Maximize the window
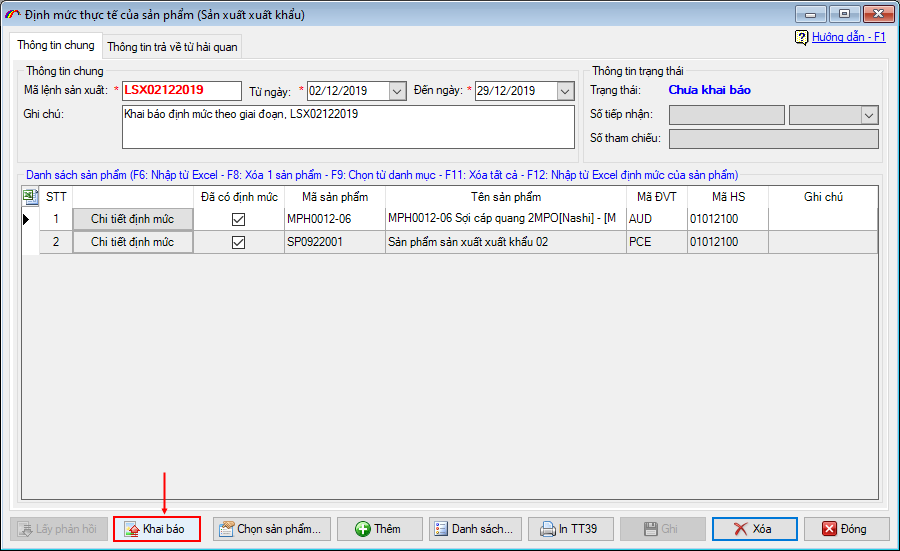 [844, 14]
